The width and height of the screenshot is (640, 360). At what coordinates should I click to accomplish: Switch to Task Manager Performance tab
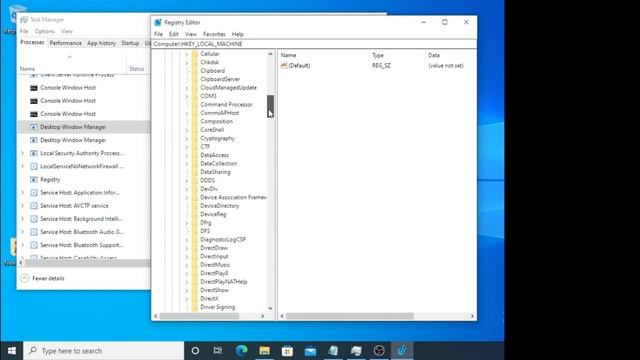click(x=66, y=43)
